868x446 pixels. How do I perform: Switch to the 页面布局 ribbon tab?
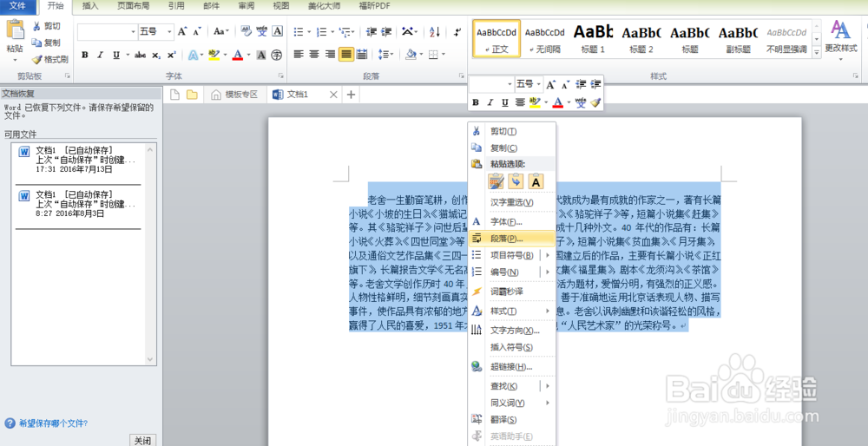pos(133,6)
